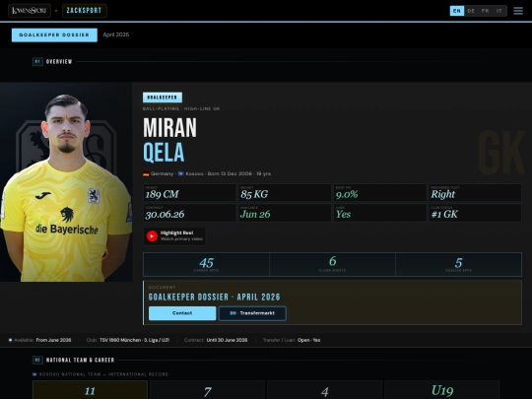The height and width of the screenshot is (399, 532).
Task: Click 'Kosovo National Team — International Record' label
Action: pyautogui.click(x=103, y=374)
